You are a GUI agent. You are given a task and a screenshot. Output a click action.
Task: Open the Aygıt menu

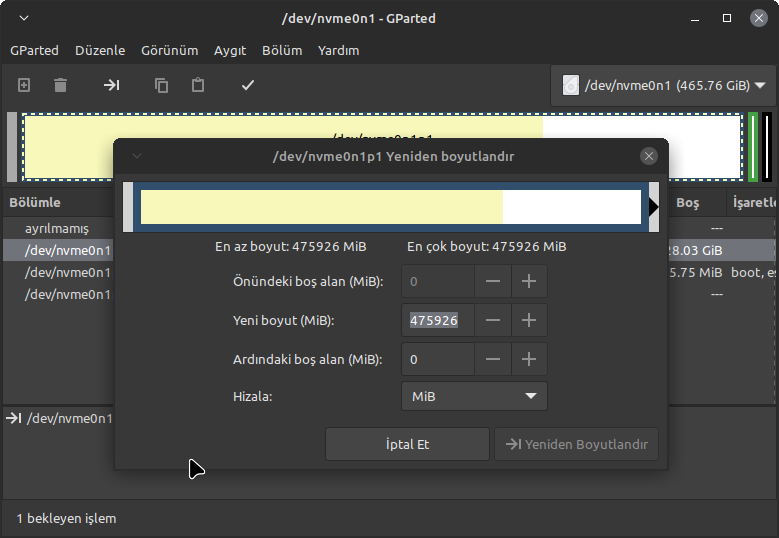pyautogui.click(x=230, y=51)
